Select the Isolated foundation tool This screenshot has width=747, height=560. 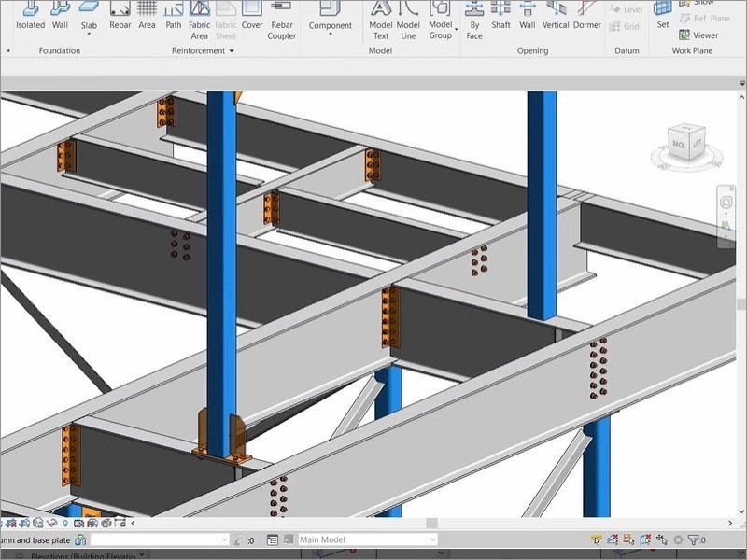click(x=30, y=16)
